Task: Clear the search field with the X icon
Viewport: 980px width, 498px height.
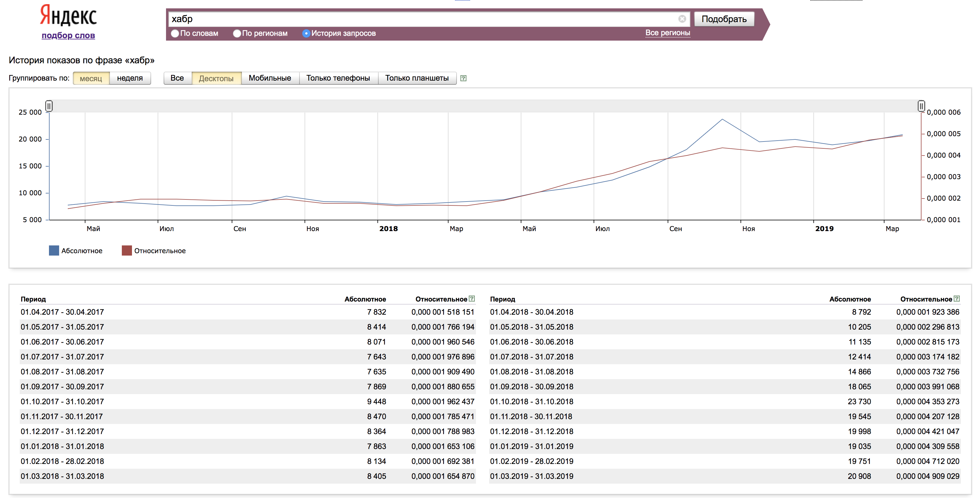Action: pos(682,19)
